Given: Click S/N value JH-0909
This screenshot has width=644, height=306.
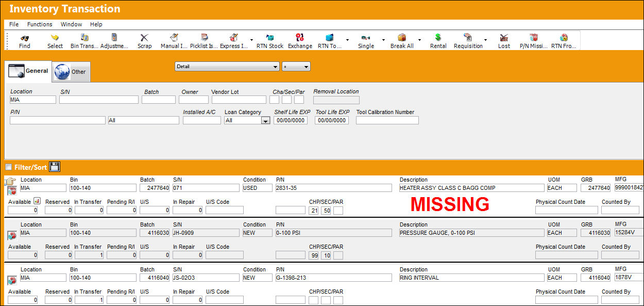Looking at the screenshot, I should tap(206, 233).
